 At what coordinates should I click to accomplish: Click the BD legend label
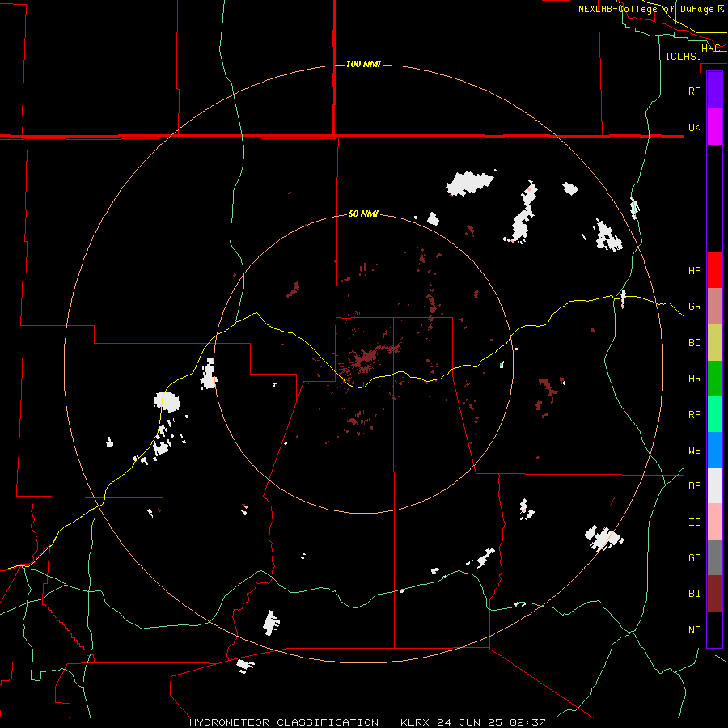(694, 343)
